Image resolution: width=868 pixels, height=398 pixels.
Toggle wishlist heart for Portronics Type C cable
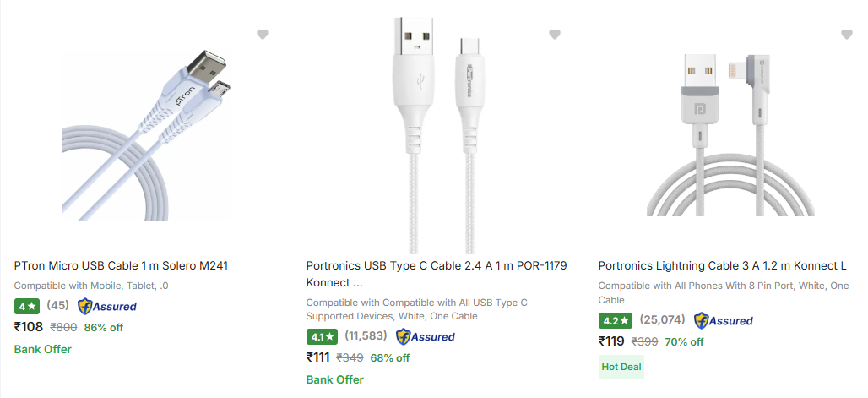click(555, 35)
